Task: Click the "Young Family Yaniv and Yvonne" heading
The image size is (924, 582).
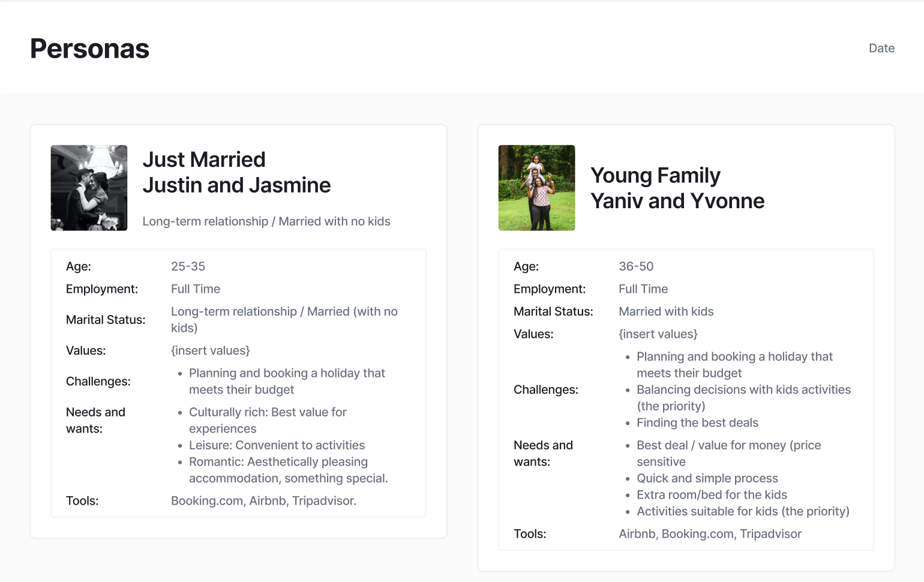Action: (x=677, y=188)
